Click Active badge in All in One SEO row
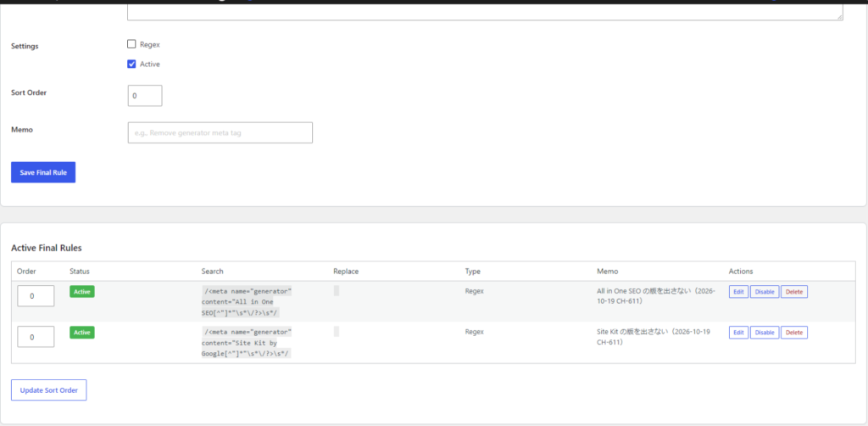The height and width of the screenshot is (426, 868). point(82,291)
